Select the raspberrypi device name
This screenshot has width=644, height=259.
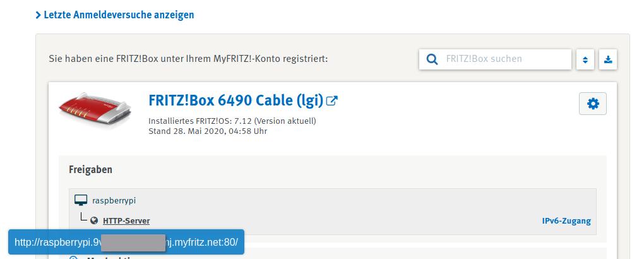pyautogui.click(x=114, y=201)
